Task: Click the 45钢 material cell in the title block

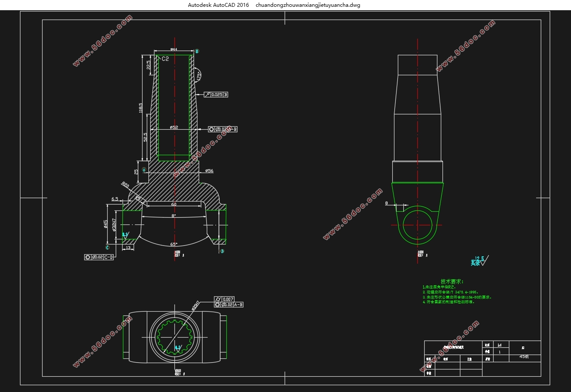Action: coord(524,357)
